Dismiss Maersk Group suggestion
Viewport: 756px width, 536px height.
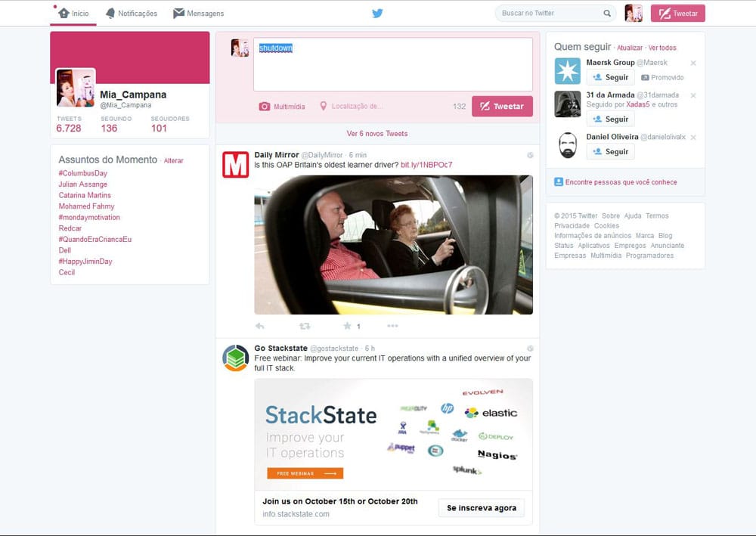(693, 63)
